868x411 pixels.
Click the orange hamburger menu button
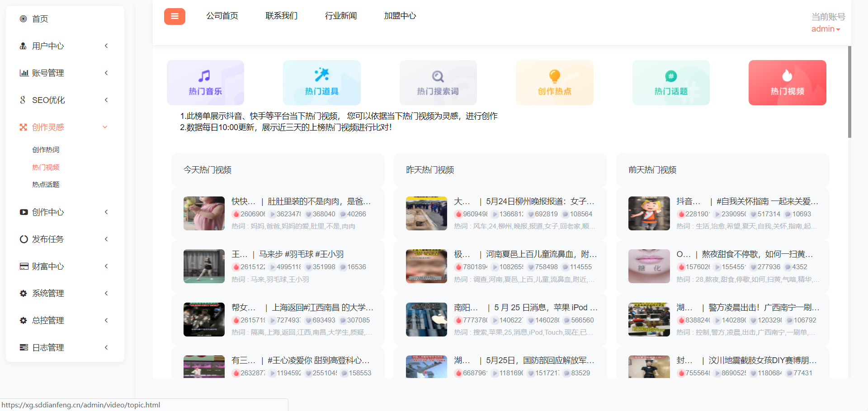175,17
